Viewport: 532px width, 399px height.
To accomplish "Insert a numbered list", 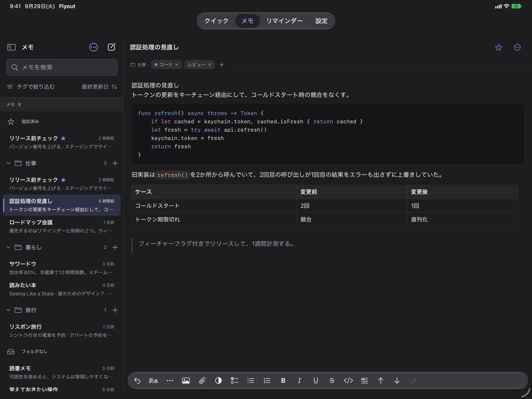I will point(267,381).
